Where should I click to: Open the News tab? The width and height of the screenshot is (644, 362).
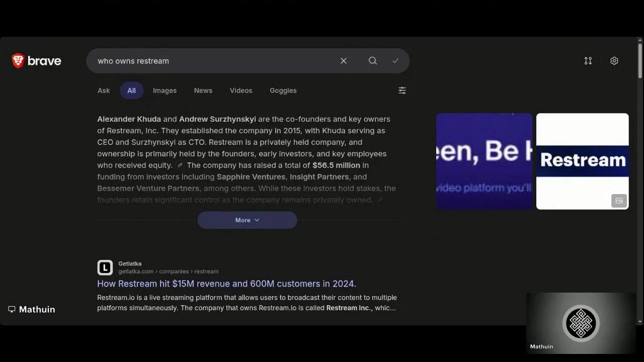click(203, 90)
